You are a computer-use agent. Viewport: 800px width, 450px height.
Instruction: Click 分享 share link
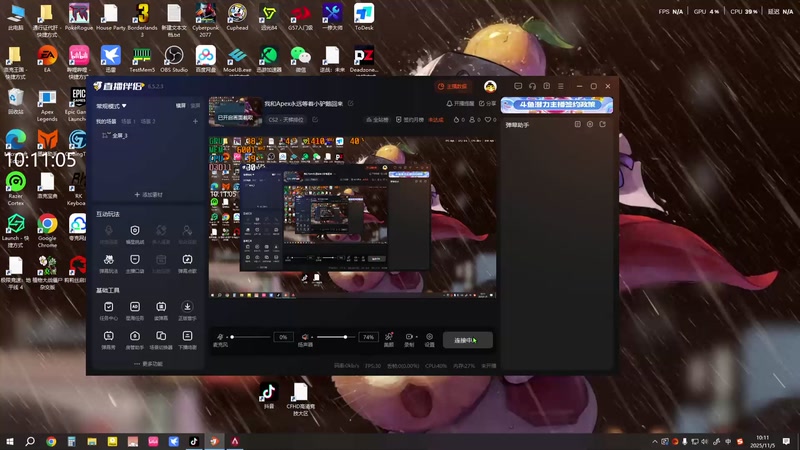pos(488,103)
